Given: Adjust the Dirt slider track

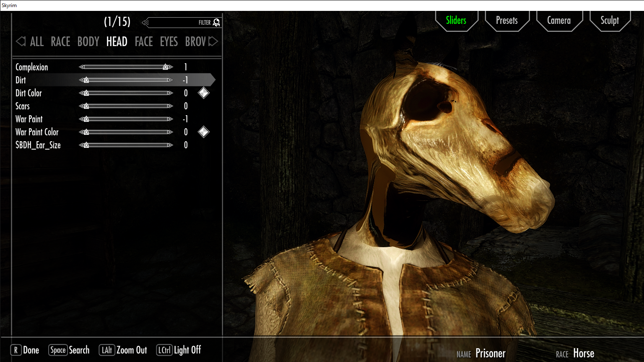Looking at the screenshot, I should pos(126,80).
